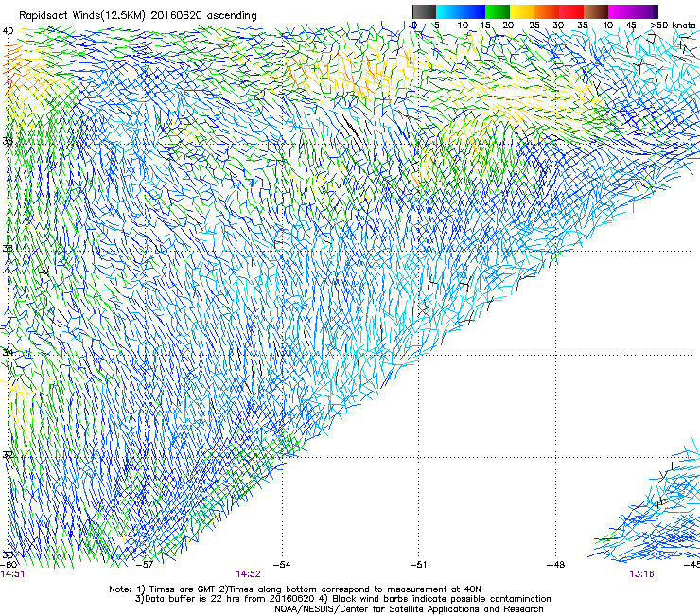The width and height of the screenshot is (700, 615).
Task: Click the longitude label '-48'
Action: (555, 565)
